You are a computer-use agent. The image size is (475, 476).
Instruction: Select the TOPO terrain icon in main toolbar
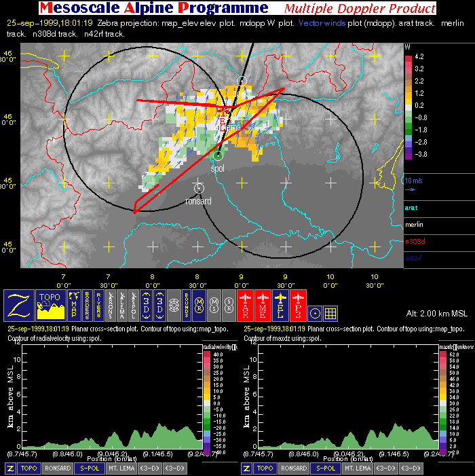51,306
